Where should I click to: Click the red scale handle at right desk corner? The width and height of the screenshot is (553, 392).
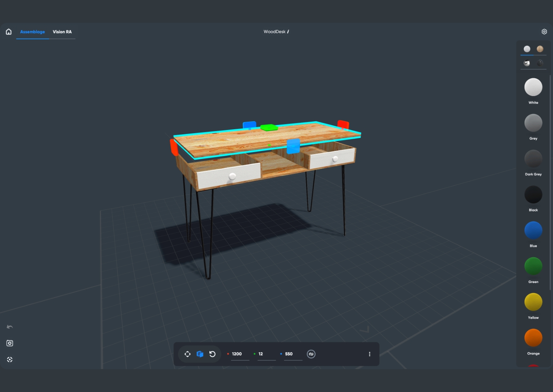click(x=343, y=125)
